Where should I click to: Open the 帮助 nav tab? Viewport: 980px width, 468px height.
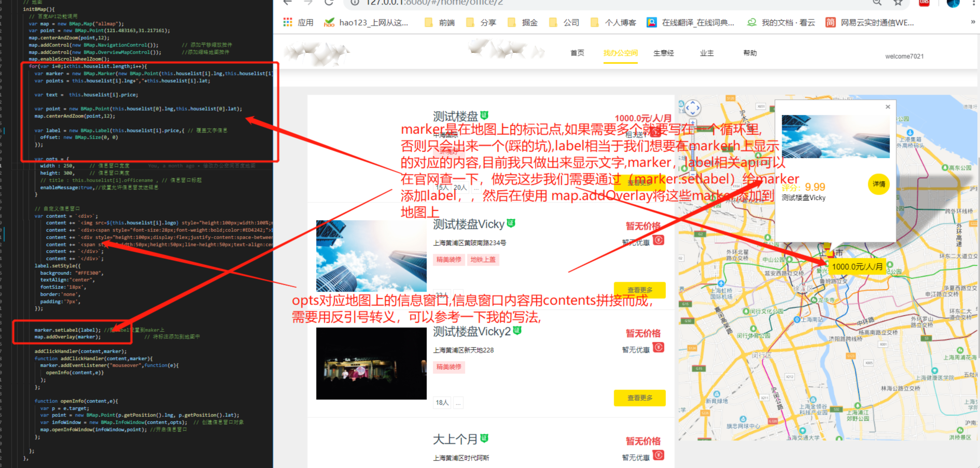pyautogui.click(x=750, y=53)
